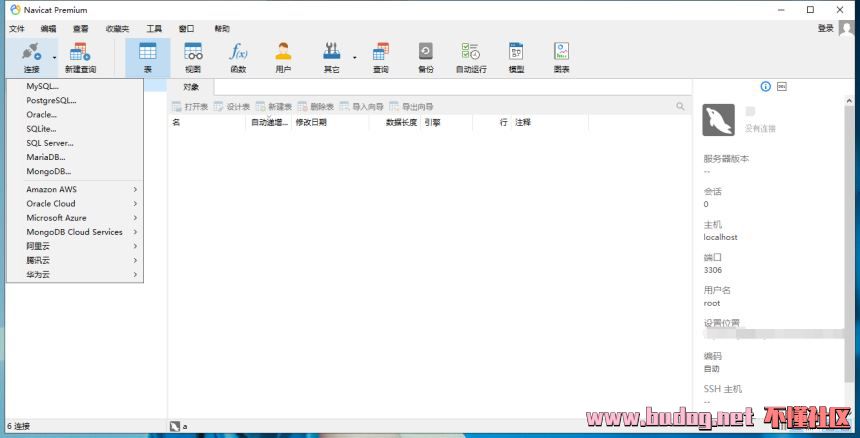The width and height of the screenshot is (860, 438).
Task: Click the DDL icon in right panel
Action: [782, 87]
